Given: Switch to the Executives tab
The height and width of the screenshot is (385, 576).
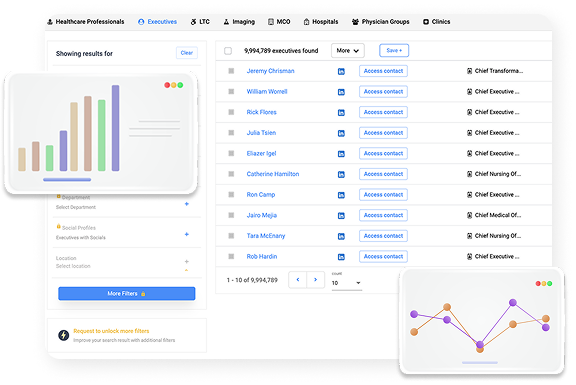Looking at the screenshot, I should tap(157, 22).
